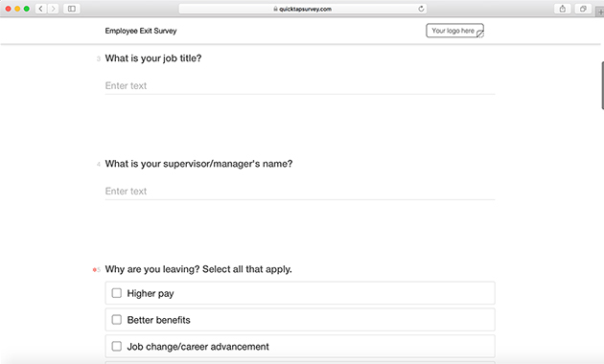
Task: Click the Employee Exit Survey title
Action: pyautogui.click(x=141, y=31)
